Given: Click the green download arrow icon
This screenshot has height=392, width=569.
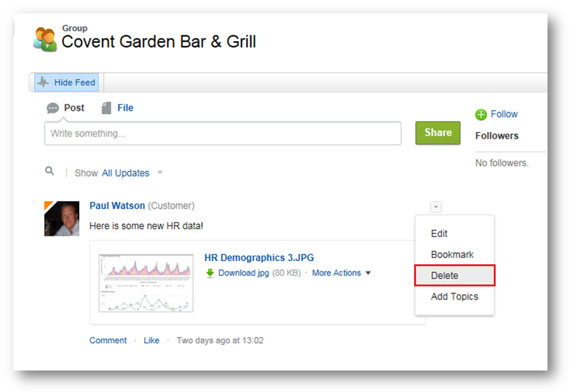Looking at the screenshot, I should pyautogui.click(x=210, y=273).
